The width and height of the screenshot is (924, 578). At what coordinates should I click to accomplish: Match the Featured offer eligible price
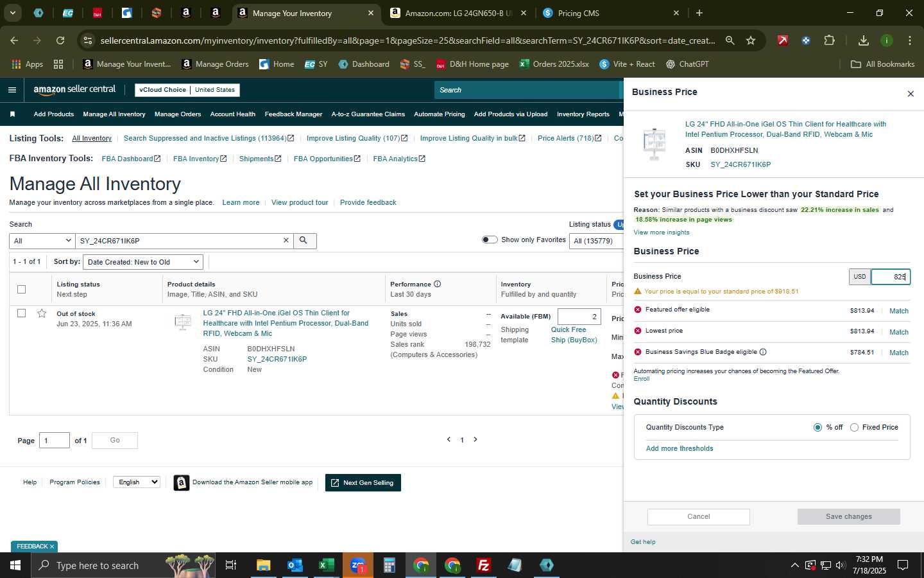click(x=898, y=311)
